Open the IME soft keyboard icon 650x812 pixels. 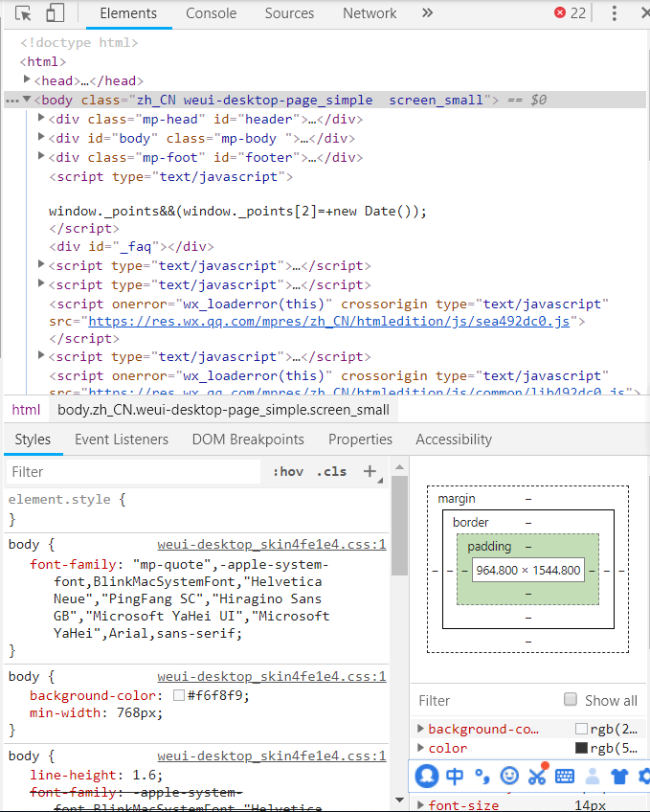[565, 777]
